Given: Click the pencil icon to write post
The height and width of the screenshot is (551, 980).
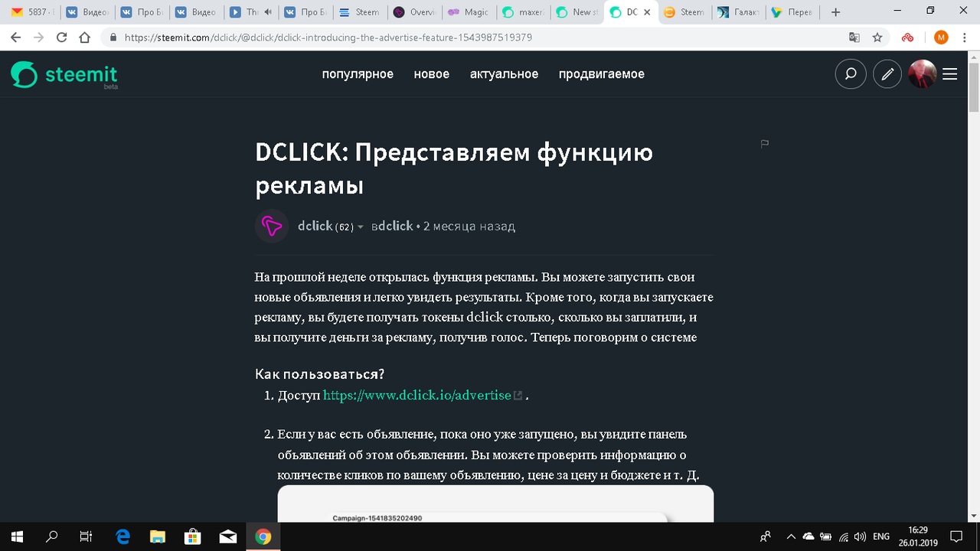Looking at the screenshot, I should tap(887, 74).
